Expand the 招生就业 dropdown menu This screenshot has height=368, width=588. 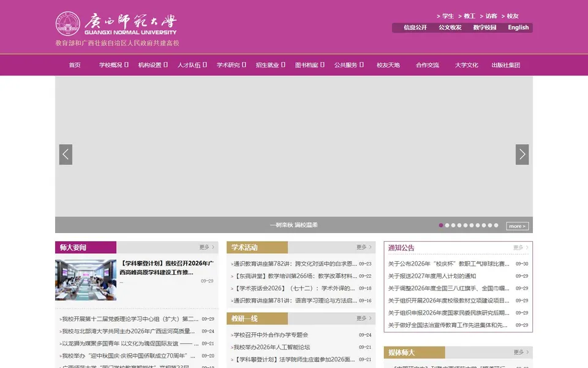coord(270,65)
